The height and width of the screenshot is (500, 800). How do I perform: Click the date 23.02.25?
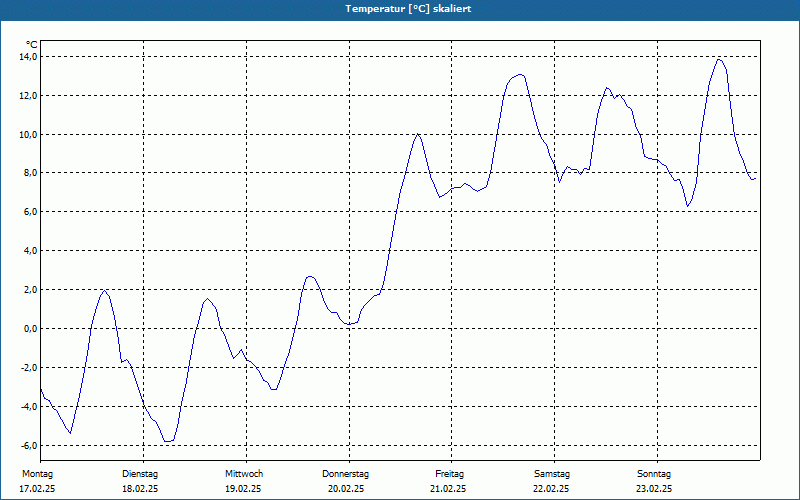(x=654, y=489)
